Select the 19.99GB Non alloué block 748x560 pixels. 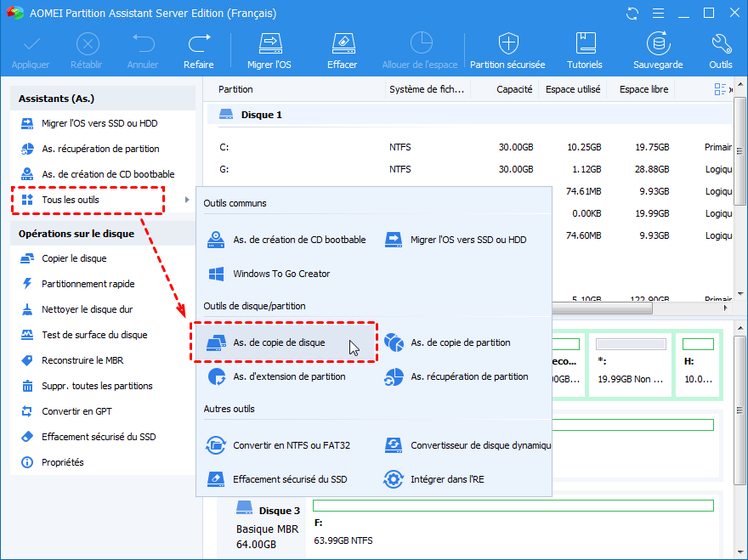click(631, 365)
